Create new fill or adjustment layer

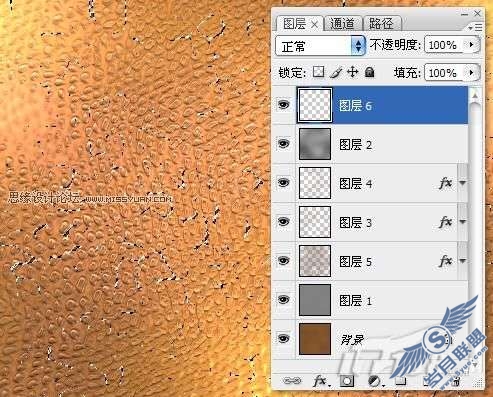[375, 381]
